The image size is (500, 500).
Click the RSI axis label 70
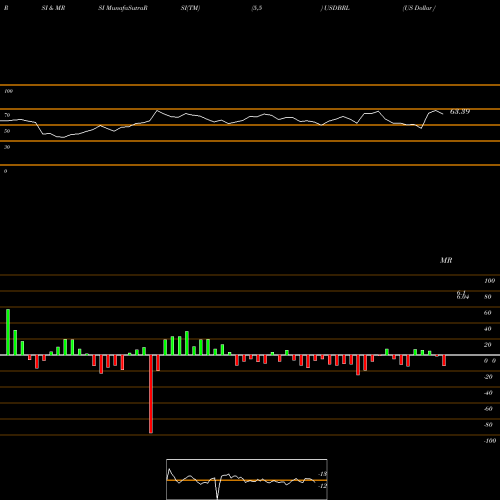coord(7,115)
